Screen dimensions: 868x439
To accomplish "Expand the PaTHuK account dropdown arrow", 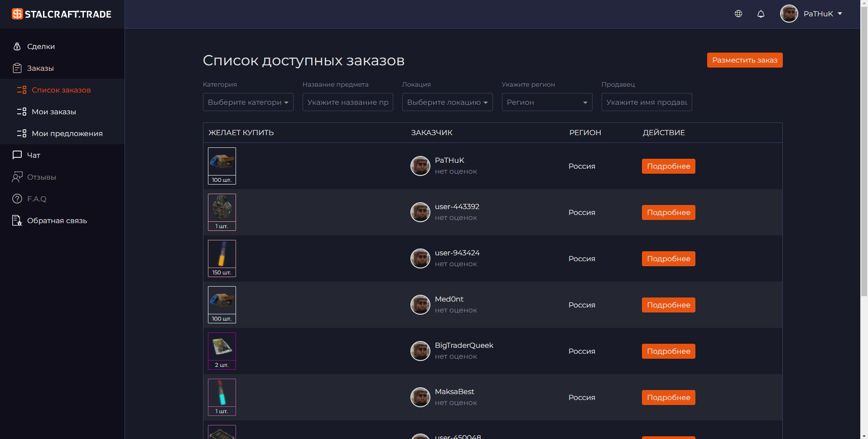I will click(840, 14).
